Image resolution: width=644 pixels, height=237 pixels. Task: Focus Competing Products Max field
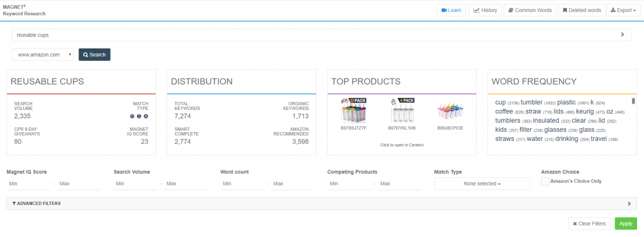[399, 184]
